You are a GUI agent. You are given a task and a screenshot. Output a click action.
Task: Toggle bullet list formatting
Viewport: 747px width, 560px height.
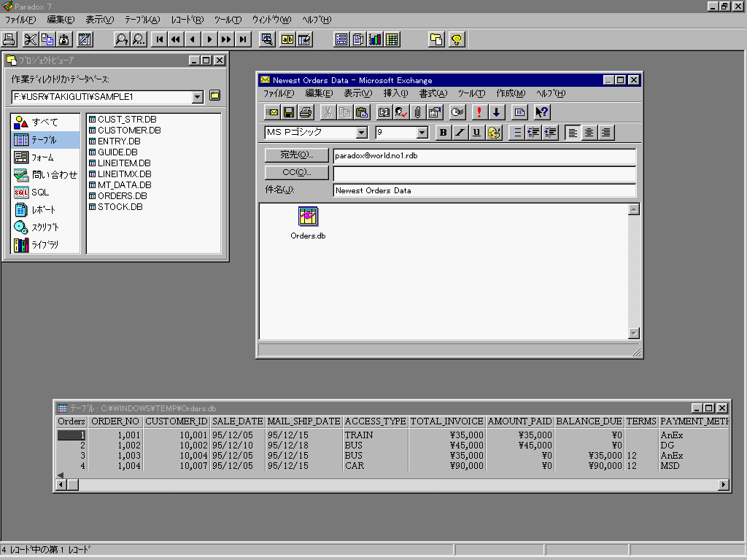click(x=517, y=133)
